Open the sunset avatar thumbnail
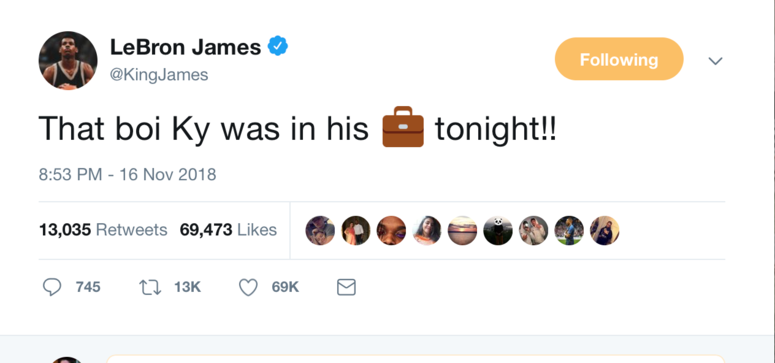The height and width of the screenshot is (363, 775). pos(462,230)
